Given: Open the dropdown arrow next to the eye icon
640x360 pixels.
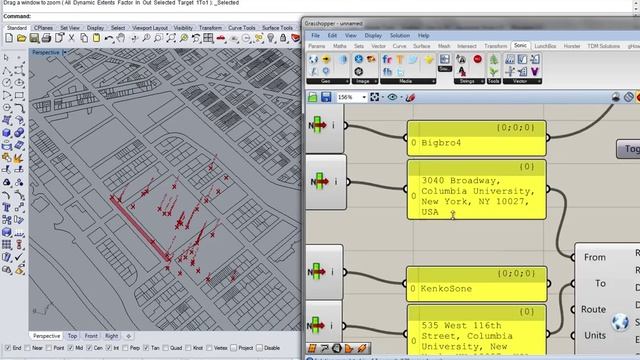Looking at the screenshot, I should click(401, 97).
